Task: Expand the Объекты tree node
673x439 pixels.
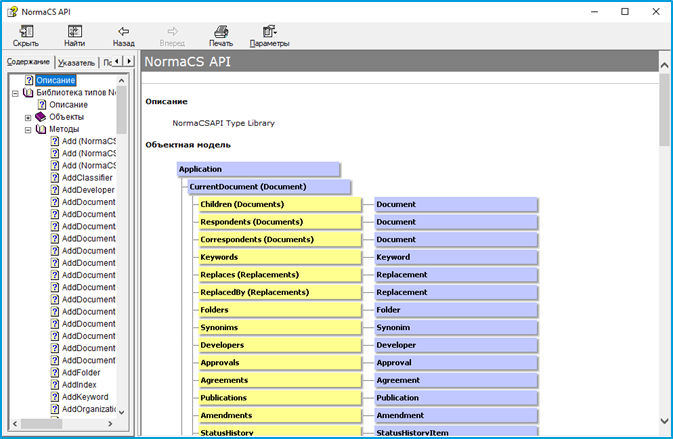Action: click(x=28, y=117)
